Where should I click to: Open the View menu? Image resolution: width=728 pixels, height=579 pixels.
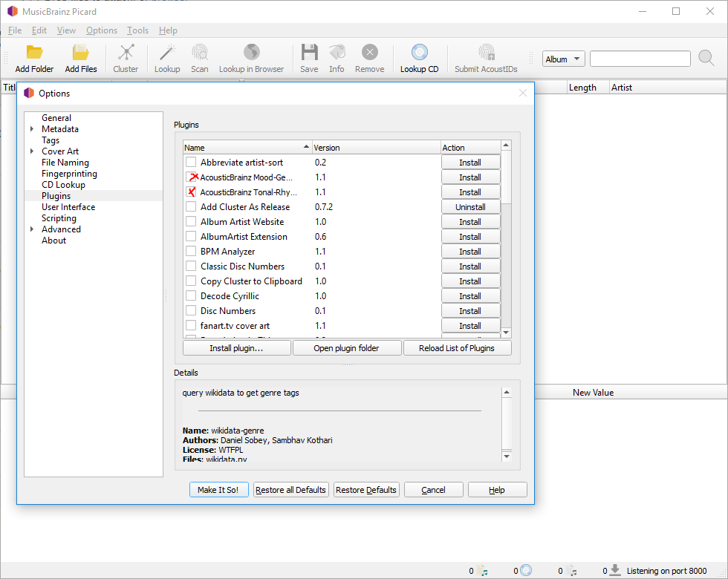[66, 30]
